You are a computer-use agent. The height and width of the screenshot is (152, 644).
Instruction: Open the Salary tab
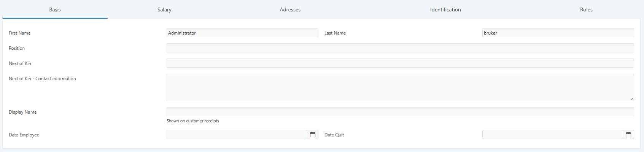pos(164,9)
